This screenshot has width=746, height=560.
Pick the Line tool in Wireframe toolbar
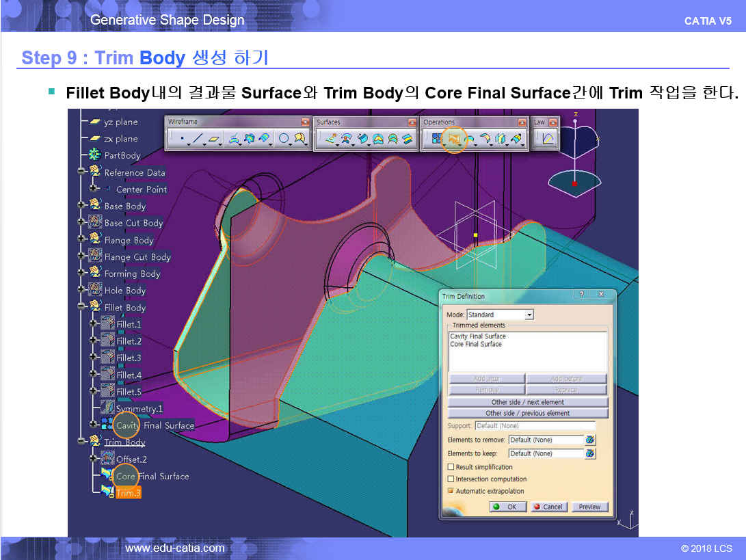click(x=198, y=139)
